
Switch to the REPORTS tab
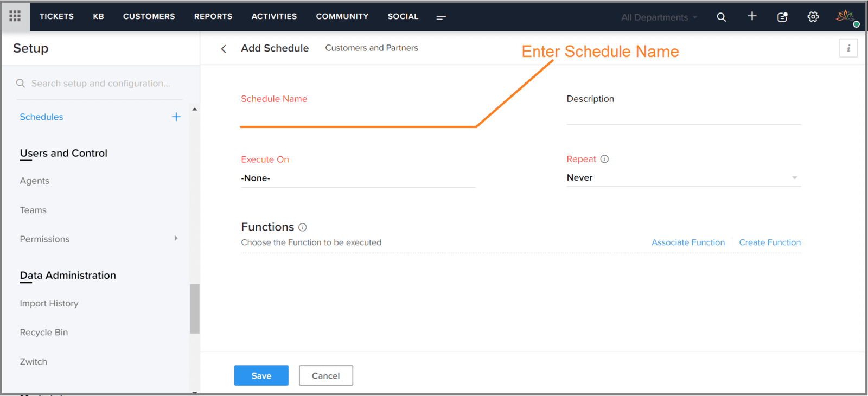[x=213, y=16]
